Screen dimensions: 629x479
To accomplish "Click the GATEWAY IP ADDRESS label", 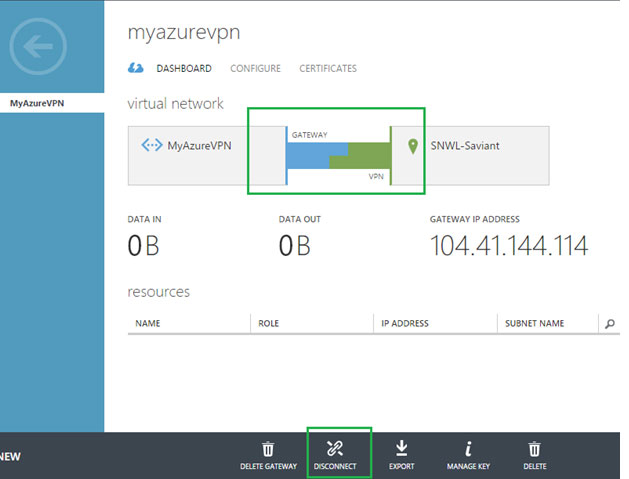I will pos(475,219).
